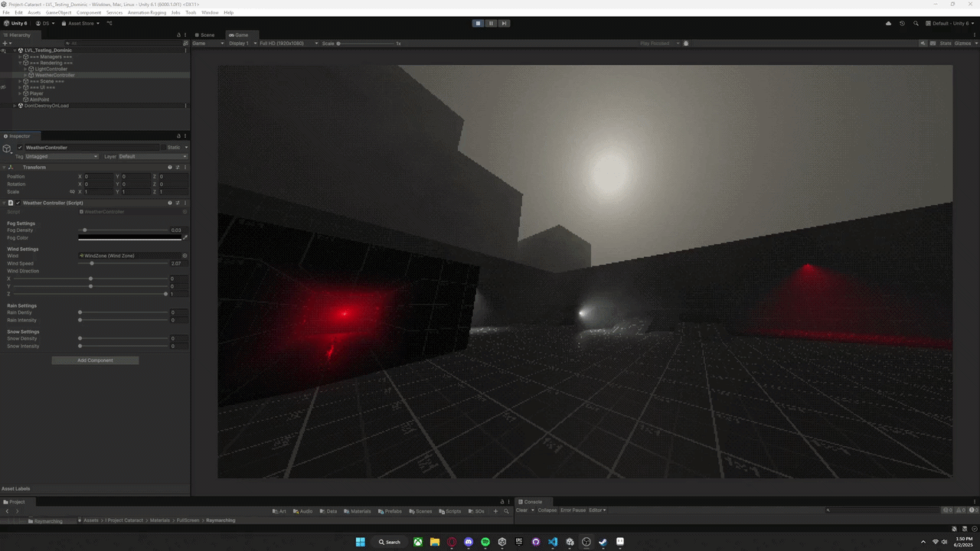Click the Step frame button
980x551 pixels.
click(504, 23)
